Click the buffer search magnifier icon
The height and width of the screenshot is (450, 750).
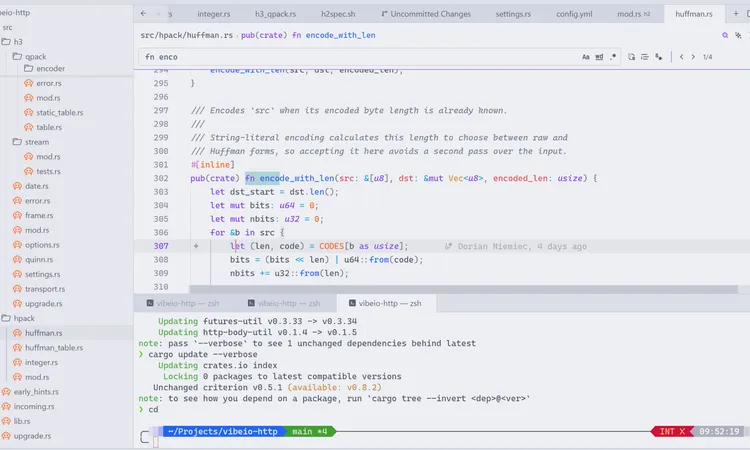[725, 35]
